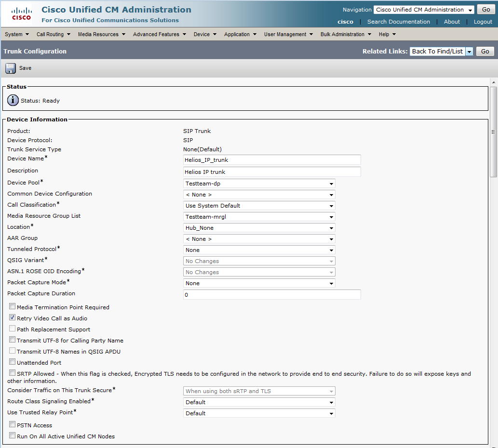Screen dimensions: 498x448
Task: Click the Status information icon
Action: (x=13, y=100)
